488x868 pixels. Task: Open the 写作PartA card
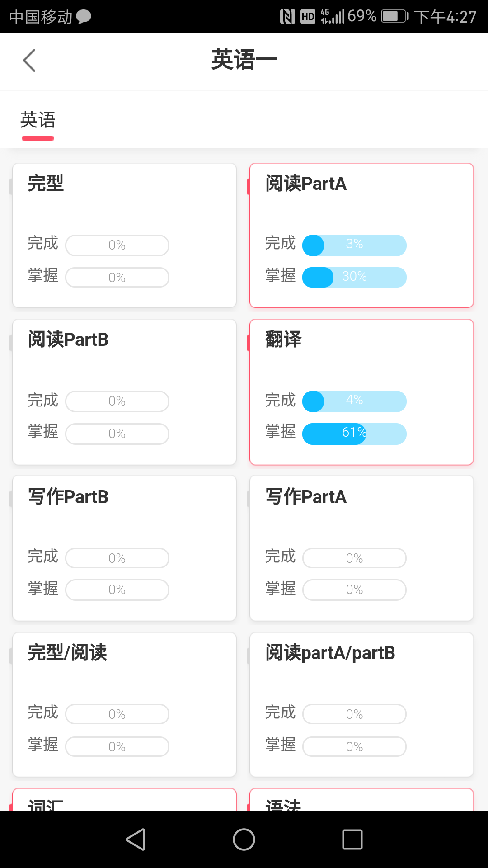pyautogui.click(x=361, y=548)
